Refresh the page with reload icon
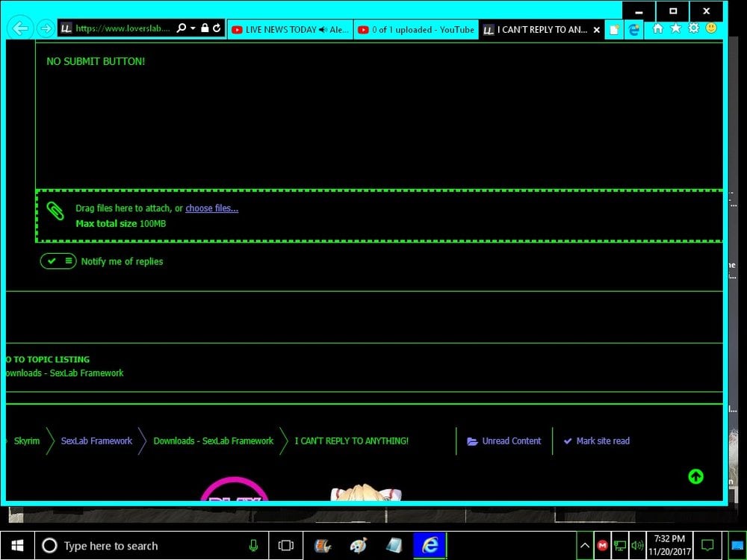 [217, 28]
